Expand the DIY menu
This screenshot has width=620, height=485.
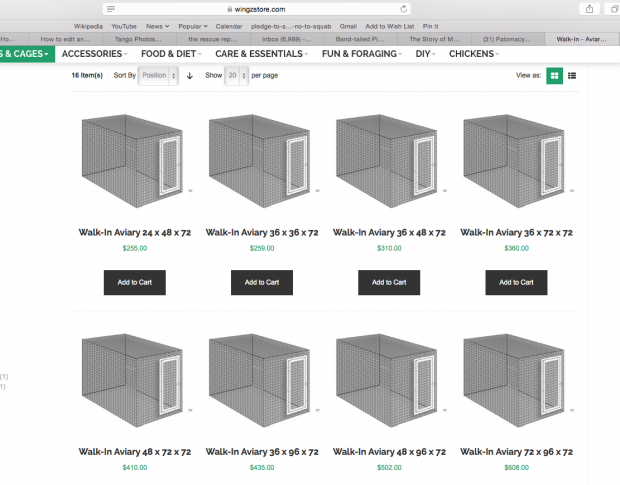(x=425, y=54)
